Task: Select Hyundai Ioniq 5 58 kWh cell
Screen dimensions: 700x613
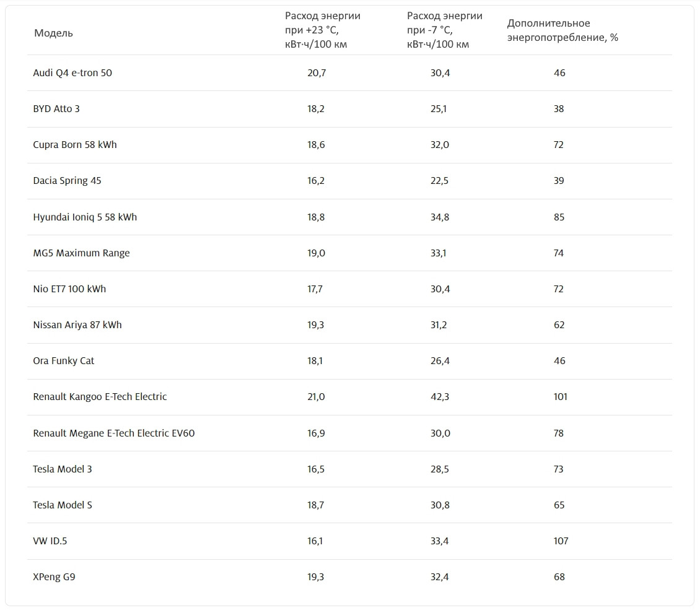Action: click(x=85, y=217)
